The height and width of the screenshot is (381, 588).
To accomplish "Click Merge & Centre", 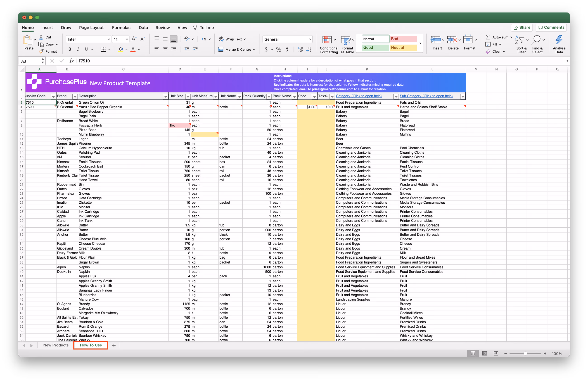I will click(x=236, y=49).
